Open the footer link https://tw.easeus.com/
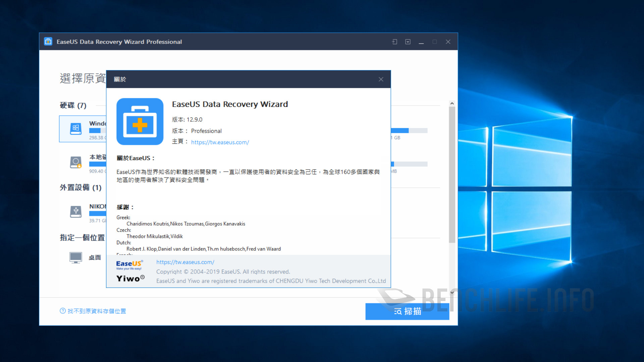Image resolution: width=644 pixels, height=362 pixels. click(185, 262)
